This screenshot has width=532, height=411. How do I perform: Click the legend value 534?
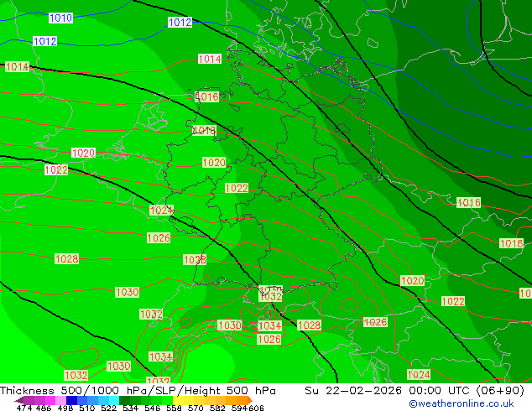[130, 408]
